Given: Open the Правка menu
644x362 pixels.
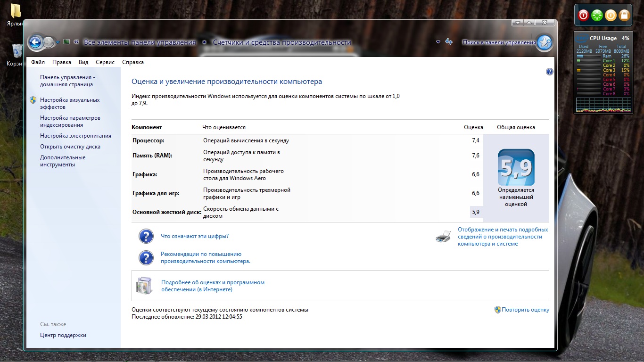Looking at the screenshot, I should pyautogui.click(x=62, y=62).
